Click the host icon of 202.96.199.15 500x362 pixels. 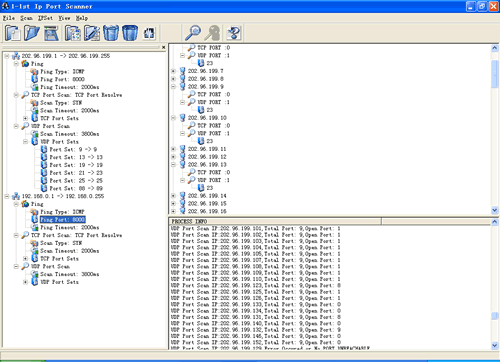coord(182,203)
